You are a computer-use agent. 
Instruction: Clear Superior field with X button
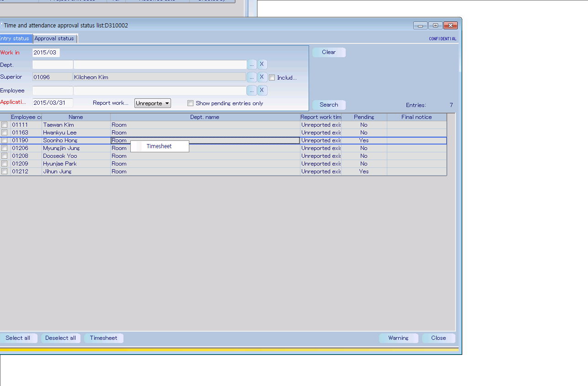pos(262,77)
